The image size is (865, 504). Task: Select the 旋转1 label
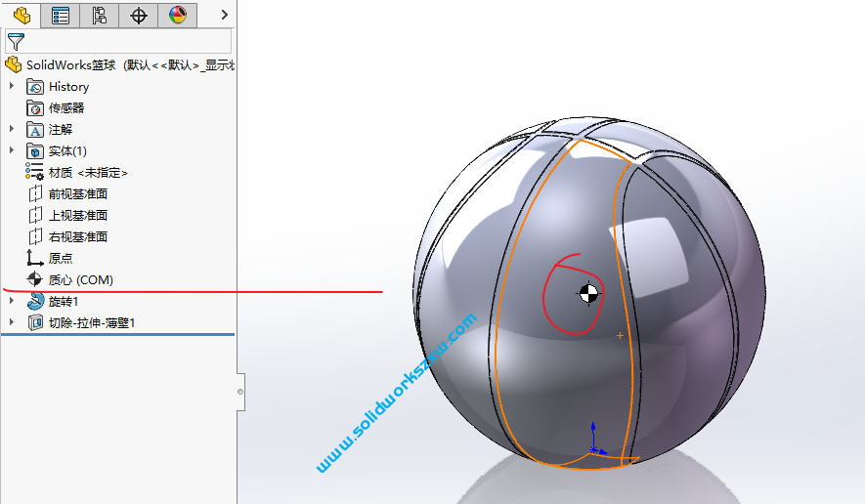64,302
